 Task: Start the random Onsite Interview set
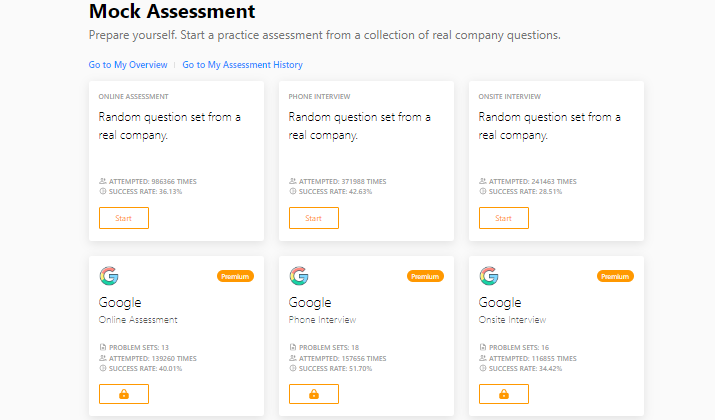pyautogui.click(x=504, y=218)
